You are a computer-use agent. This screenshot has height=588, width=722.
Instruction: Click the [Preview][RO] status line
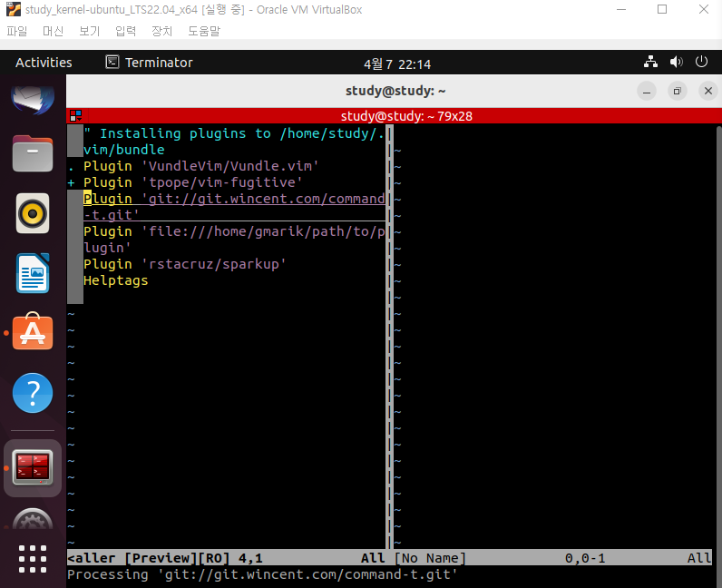click(x=226, y=558)
